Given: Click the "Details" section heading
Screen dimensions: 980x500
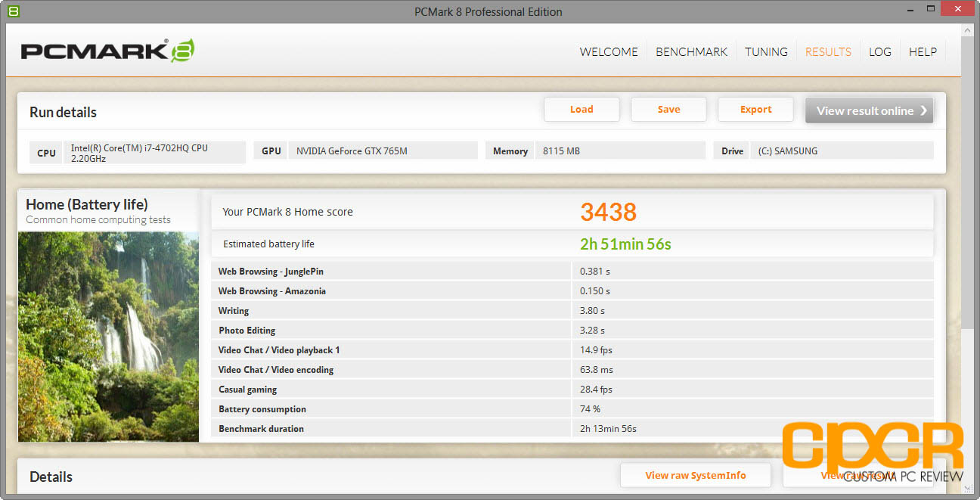Looking at the screenshot, I should coord(51,477).
